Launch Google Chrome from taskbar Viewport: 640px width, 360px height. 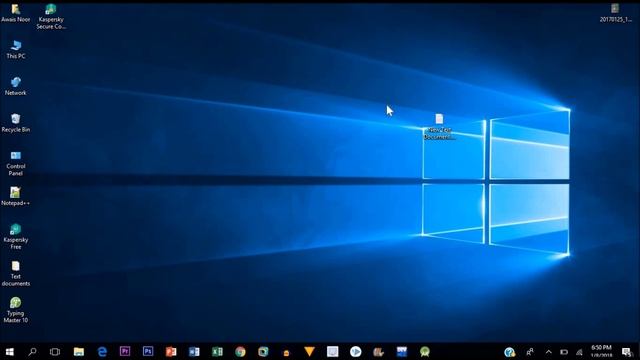click(240, 351)
